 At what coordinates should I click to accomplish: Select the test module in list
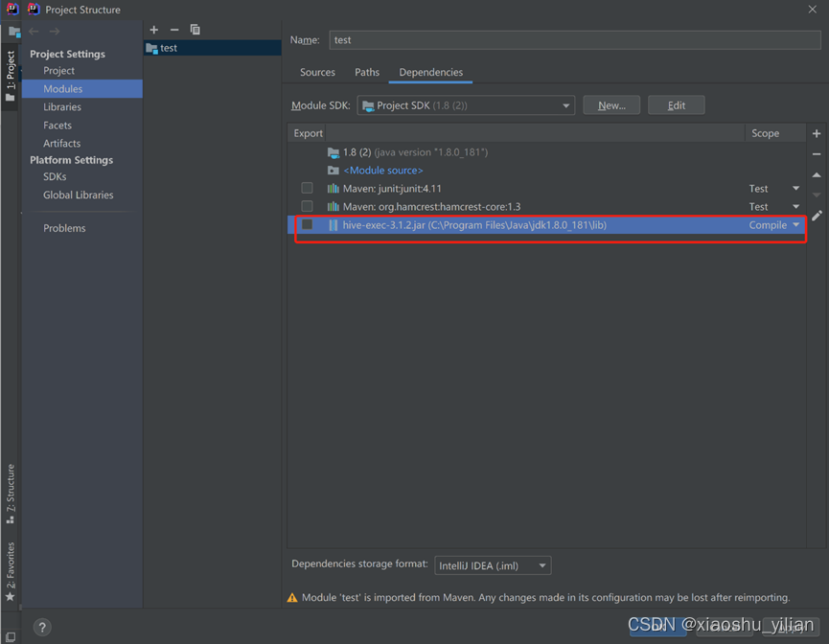213,48
